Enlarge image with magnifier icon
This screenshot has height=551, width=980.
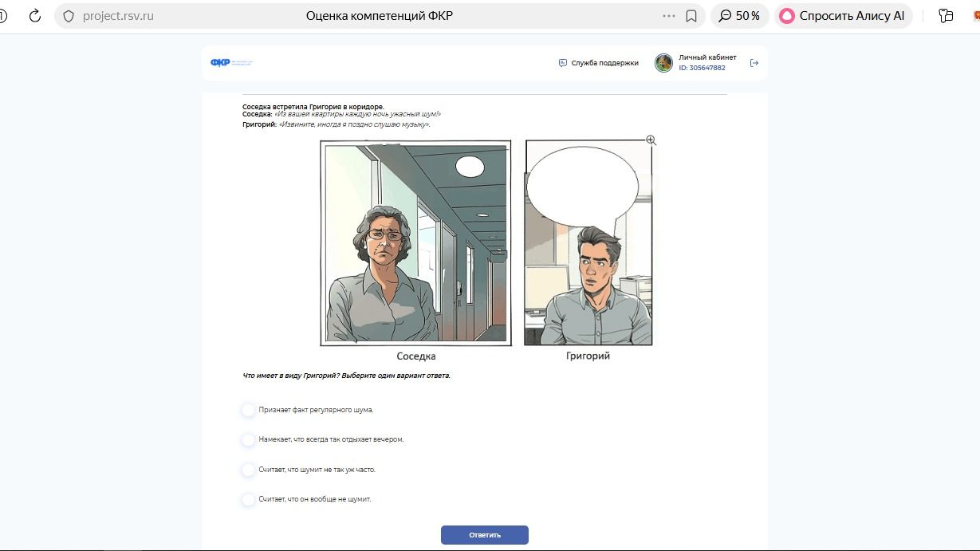click(x=651, y=140)
